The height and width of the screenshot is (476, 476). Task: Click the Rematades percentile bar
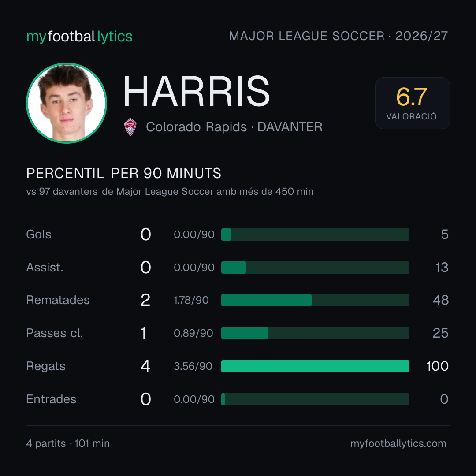315,300
